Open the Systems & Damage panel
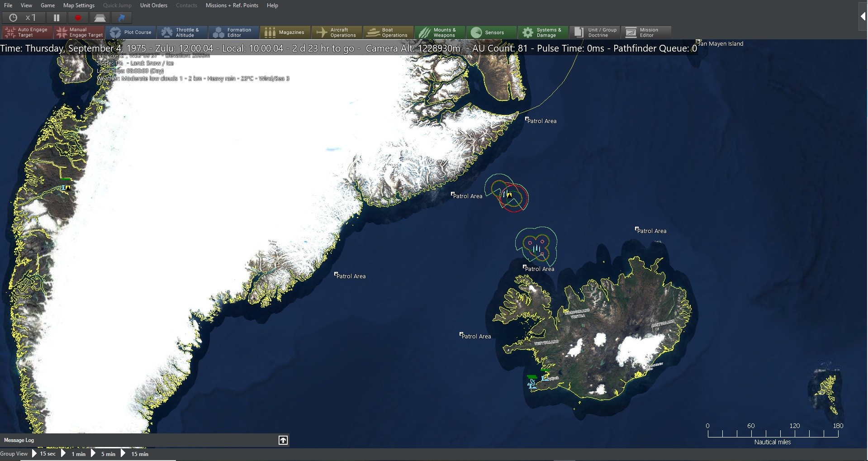Screen dimensions: 868x461 (x=542, y=32)
